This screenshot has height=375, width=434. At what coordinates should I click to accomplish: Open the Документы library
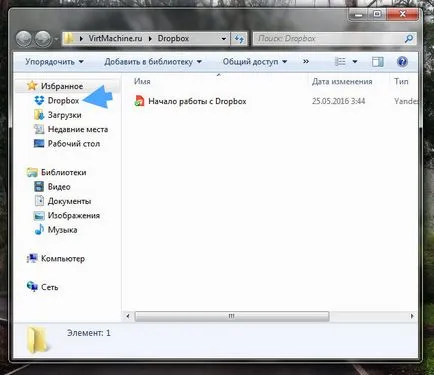(69, 201)
